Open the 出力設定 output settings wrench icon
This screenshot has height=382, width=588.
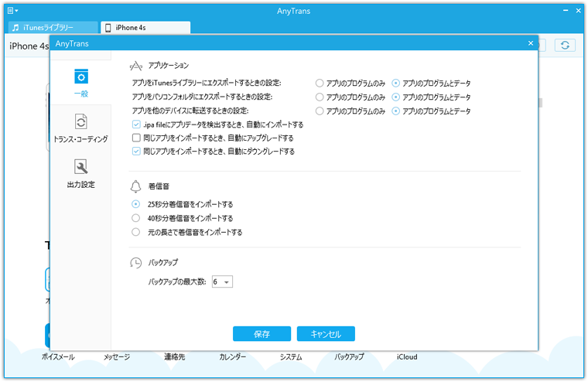coord(81,167)
